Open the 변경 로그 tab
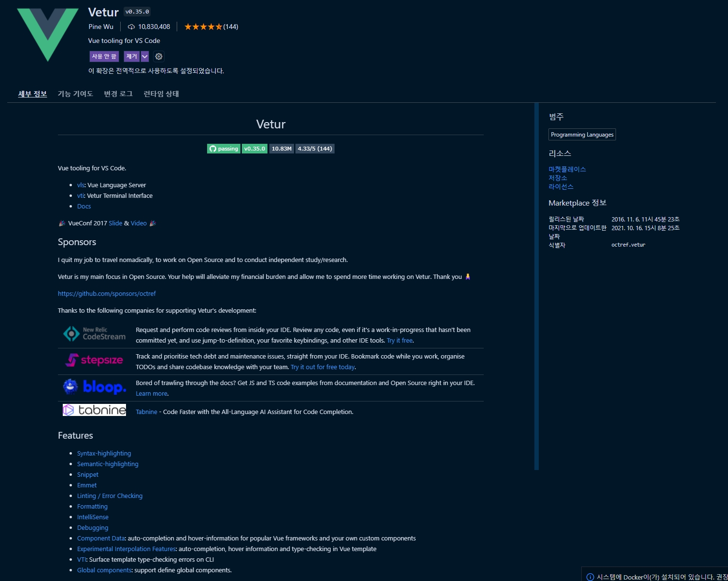Viewport: 728px width, 581px height. click(x=117, y=94)
